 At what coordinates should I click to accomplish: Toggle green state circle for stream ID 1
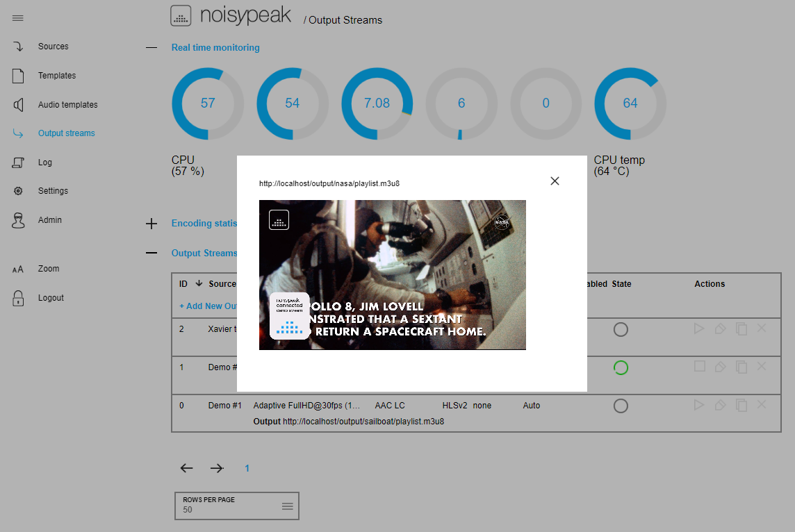[621, 367]
